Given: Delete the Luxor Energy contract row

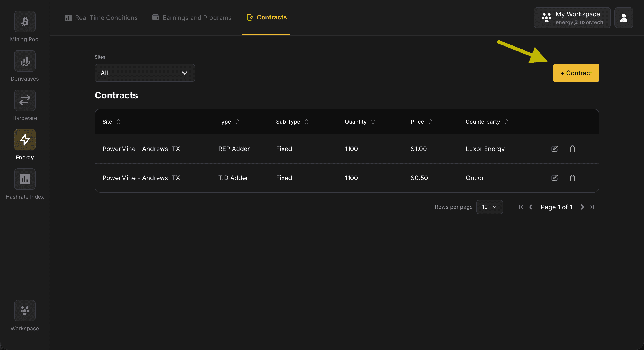Looking at the screenshot, I should click(x=572, y=149).
